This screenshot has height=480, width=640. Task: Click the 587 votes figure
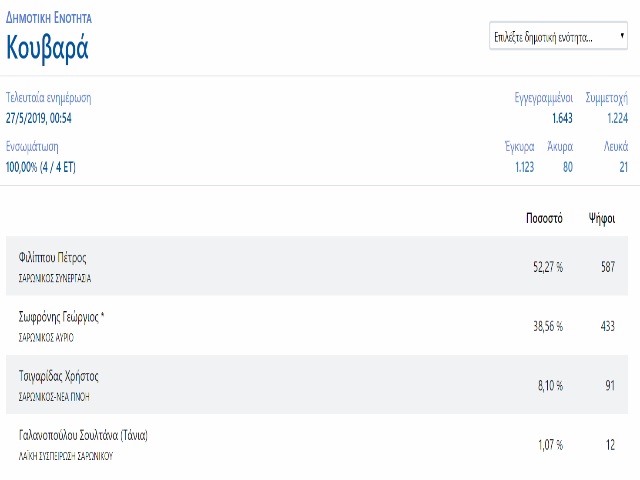(608, 267)
